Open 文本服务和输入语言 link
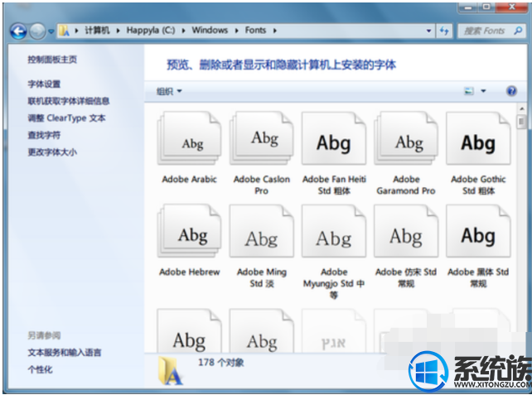Screen dimensions: 532x395 tap(65, 352)
